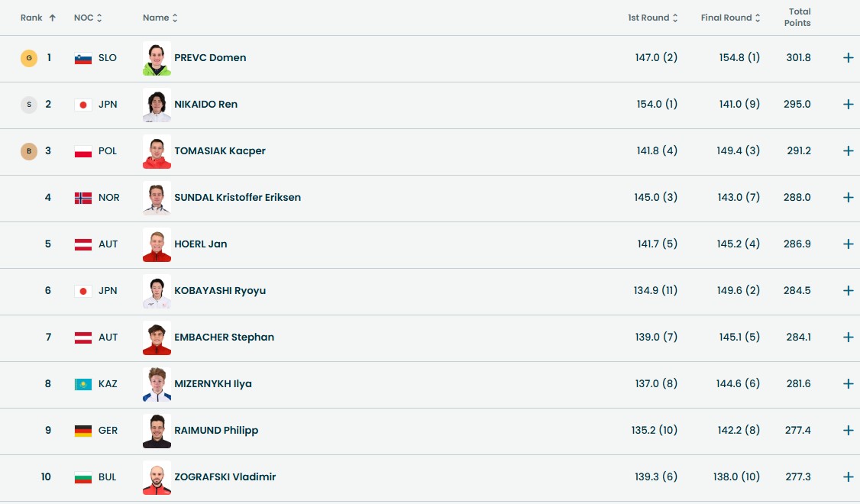
Task: Expand KOBAYASHI Ryoyu result details
Action: [848, 291]
